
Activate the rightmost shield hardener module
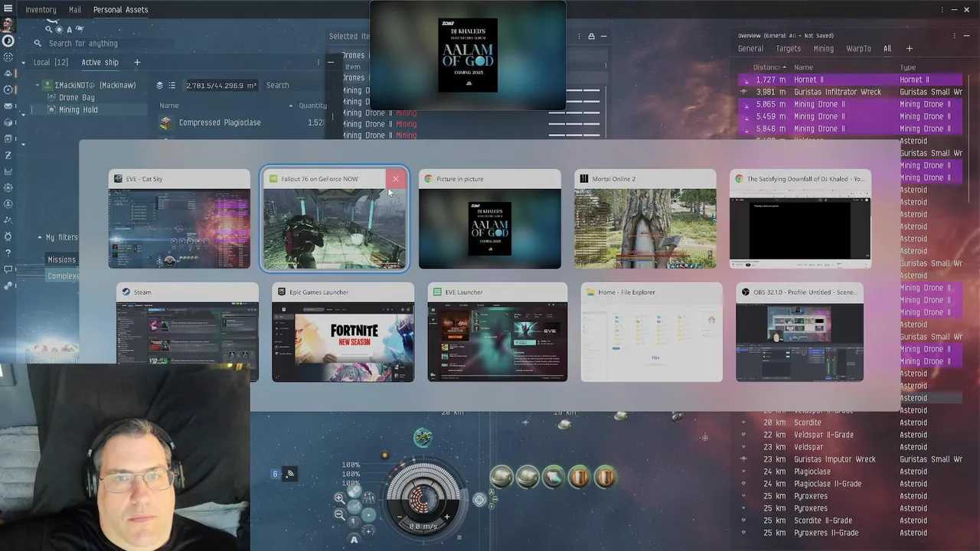coord(605,478)
